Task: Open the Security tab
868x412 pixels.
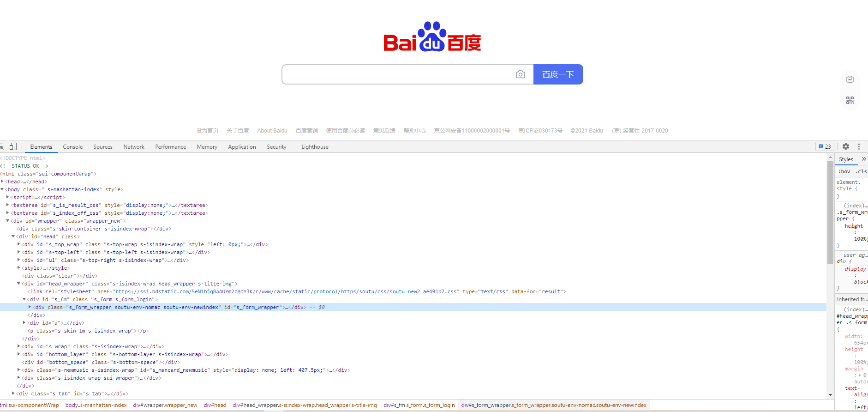Action: point(276,147)
